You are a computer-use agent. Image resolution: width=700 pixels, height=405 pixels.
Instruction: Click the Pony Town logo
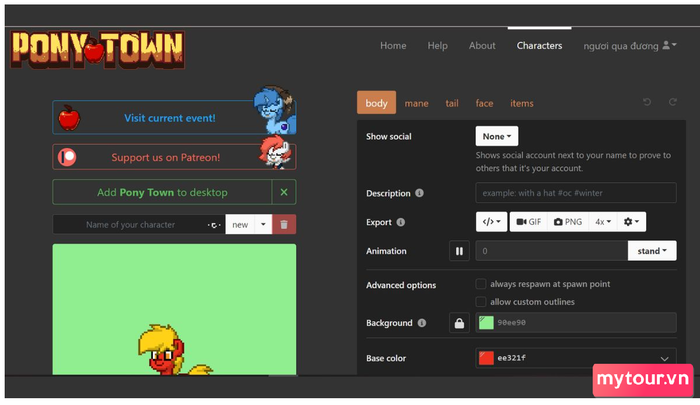pyautogui.click(x=97, y=50)
